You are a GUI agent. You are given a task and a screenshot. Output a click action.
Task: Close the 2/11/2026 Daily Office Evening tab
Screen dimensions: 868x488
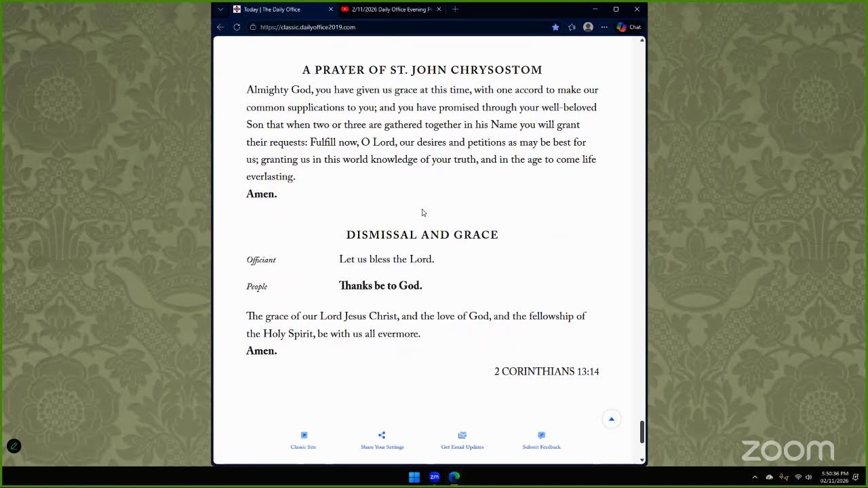[439, 9]
